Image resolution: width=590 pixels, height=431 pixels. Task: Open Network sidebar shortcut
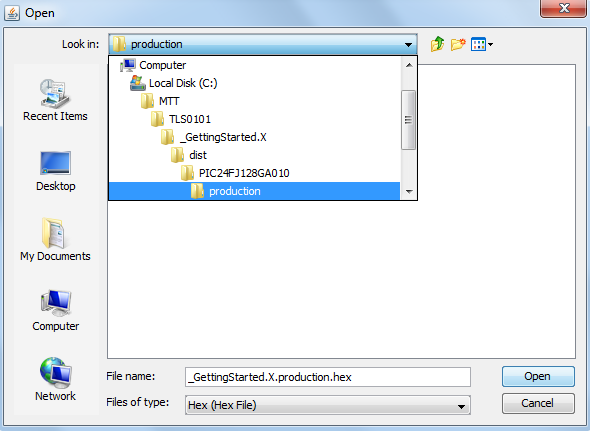coord(55,379)
